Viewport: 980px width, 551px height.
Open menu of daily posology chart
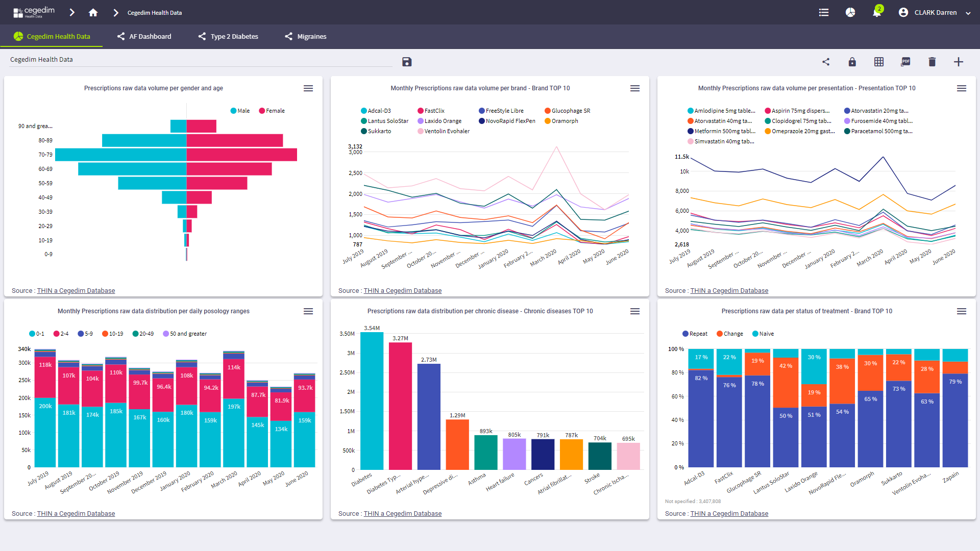pyautogui.click(x=308, y=311)
